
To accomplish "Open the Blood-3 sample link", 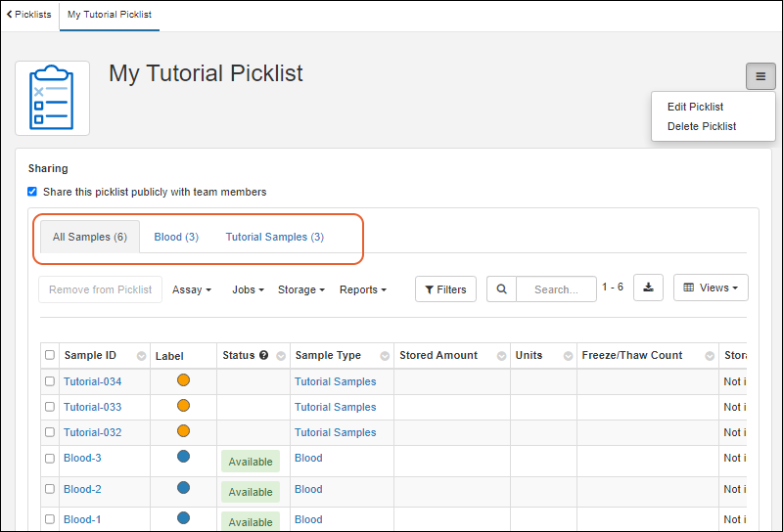I will [x=82, y=458].
